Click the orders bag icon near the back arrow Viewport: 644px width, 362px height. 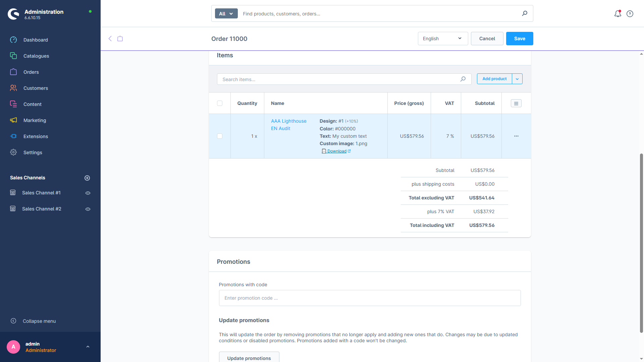coord(120,39)
